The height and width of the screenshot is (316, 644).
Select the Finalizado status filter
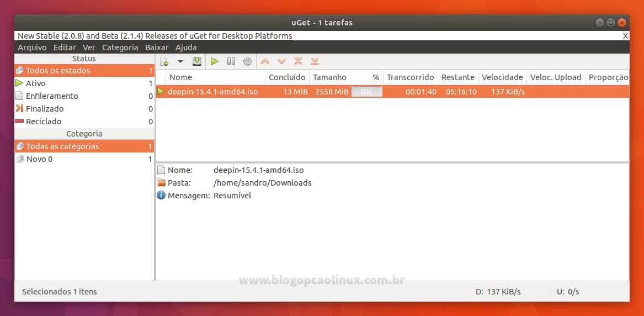pyautogui.click(x=84, y=109)
